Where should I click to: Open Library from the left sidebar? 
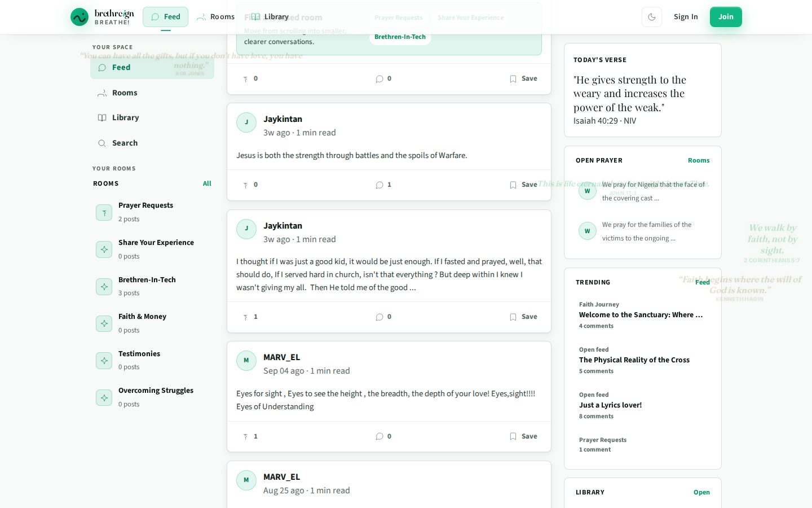(152, 117)
